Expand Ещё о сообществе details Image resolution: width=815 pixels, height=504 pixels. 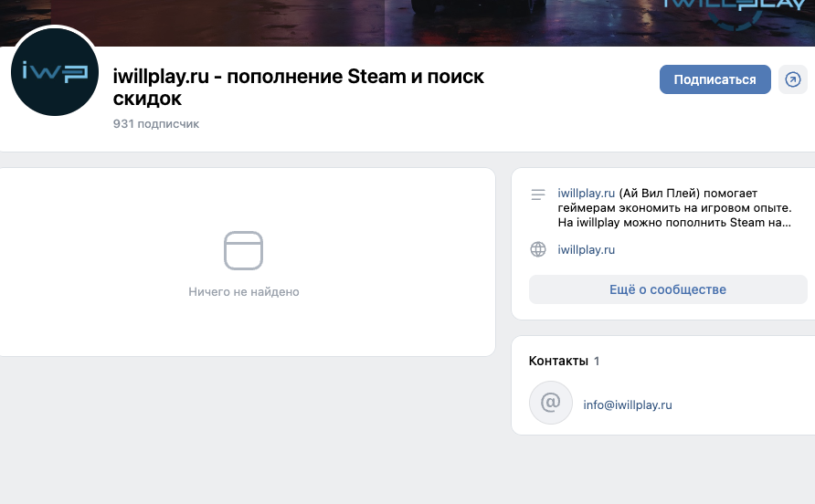click(x=668, y=289)
